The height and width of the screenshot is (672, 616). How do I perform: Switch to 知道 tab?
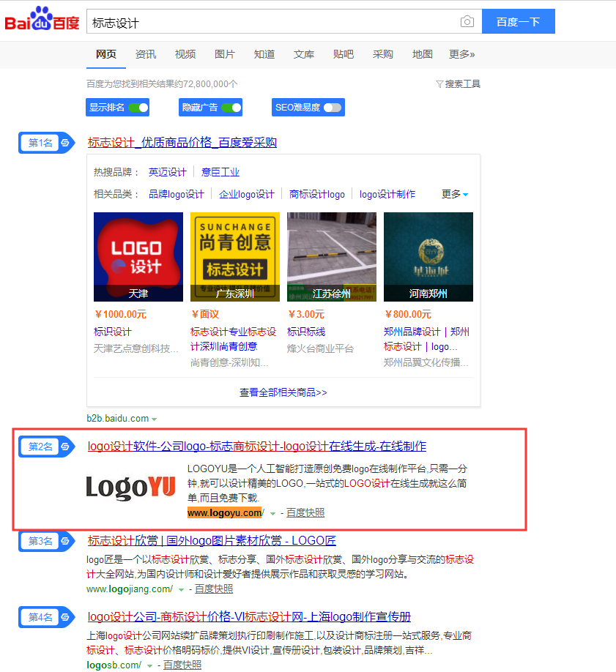[x=264, y=54]
